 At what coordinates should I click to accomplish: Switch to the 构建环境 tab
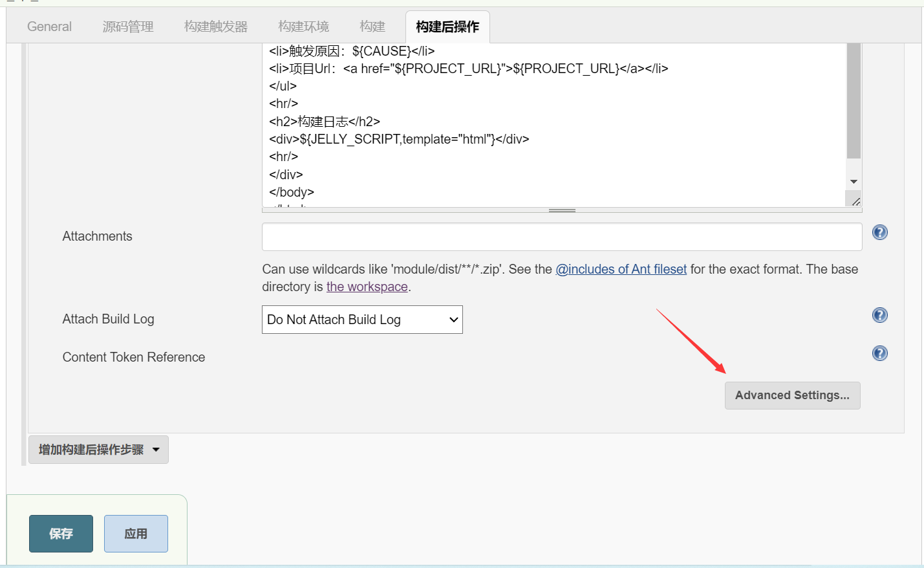[x=304, y=27]
